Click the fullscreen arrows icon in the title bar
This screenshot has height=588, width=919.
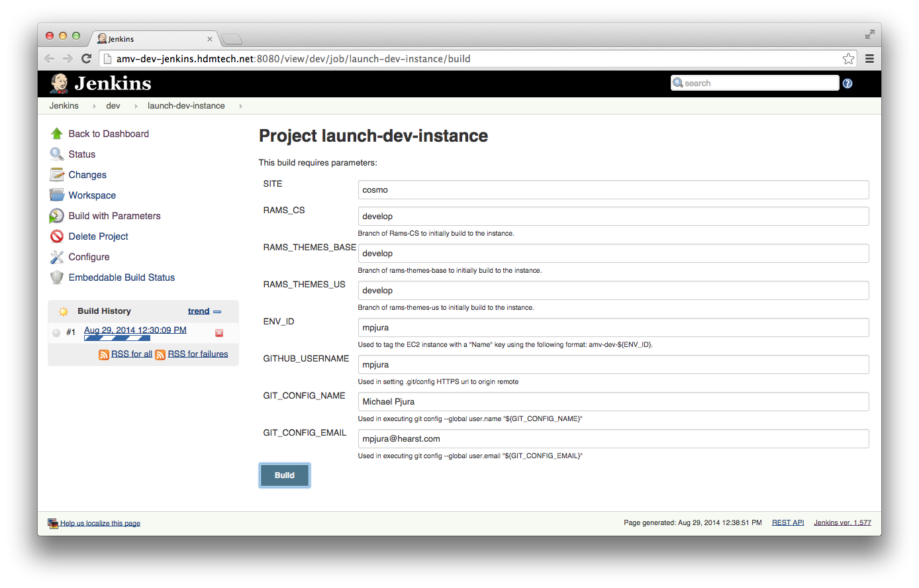tap(869, 34)
